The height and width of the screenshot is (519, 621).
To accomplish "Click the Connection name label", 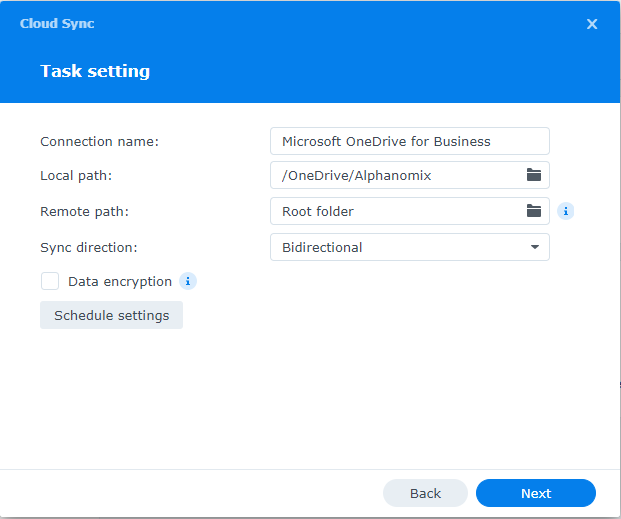I will click(x=99, y=141).
